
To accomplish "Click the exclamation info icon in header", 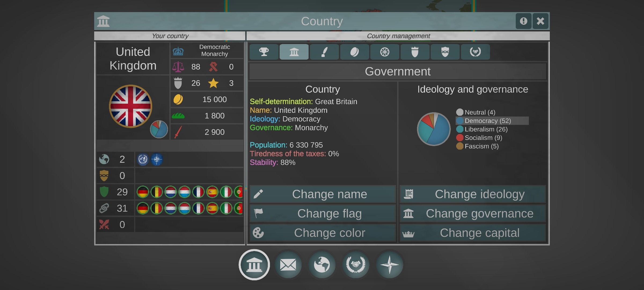I will coord(524,21).
